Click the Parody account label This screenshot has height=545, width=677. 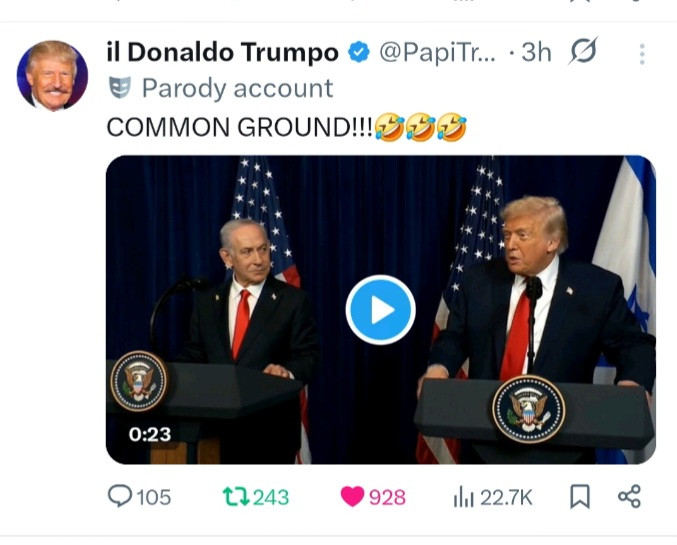pyautogui.click(x=237, y=89)
